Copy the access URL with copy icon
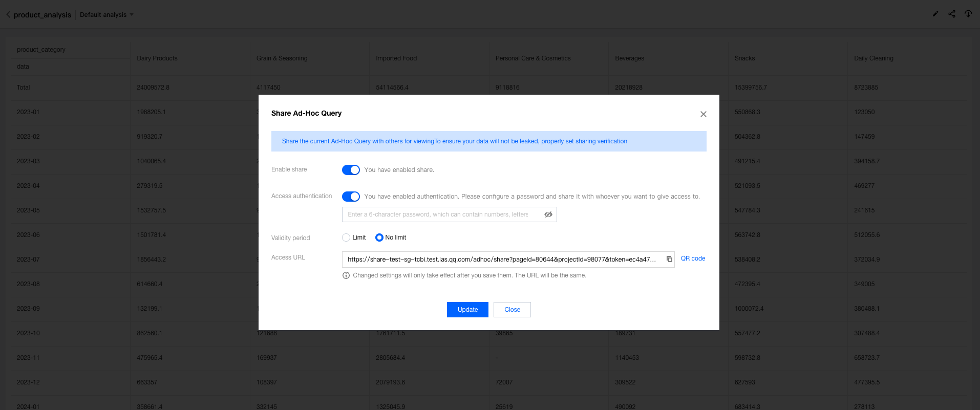Screen dimensions: 980x410 pyautogui.click(x=669, y=259)
